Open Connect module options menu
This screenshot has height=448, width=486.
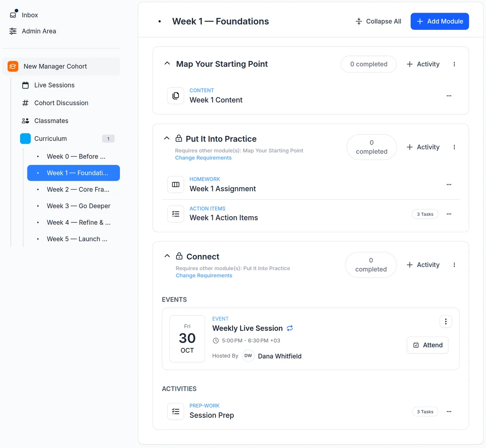454,265
